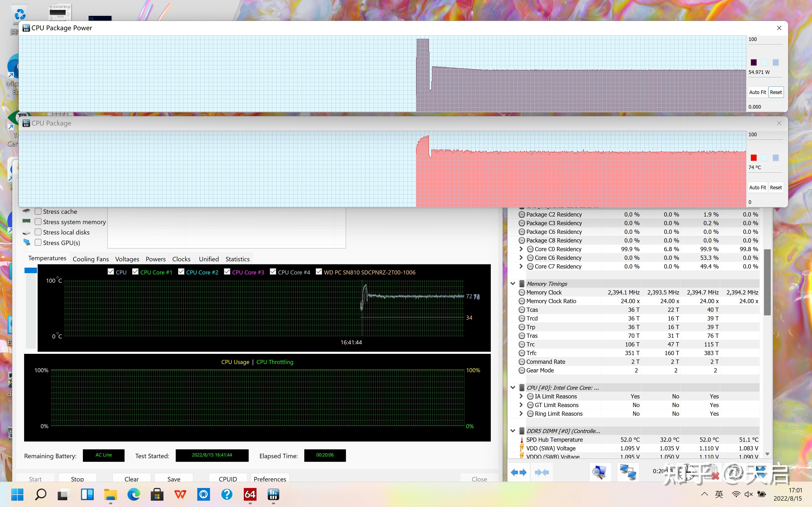Open Microsoft Store from taskbar
The image size is (812, 507).
click(157, 494)
